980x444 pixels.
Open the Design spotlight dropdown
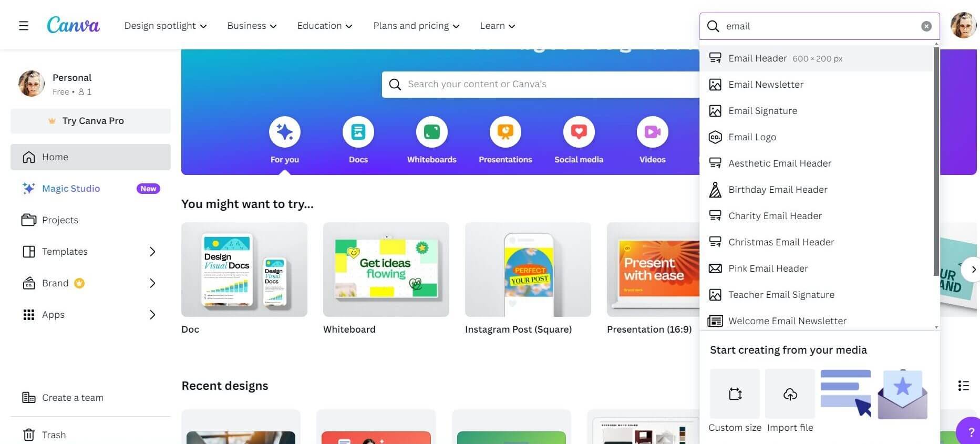[166, 26]
